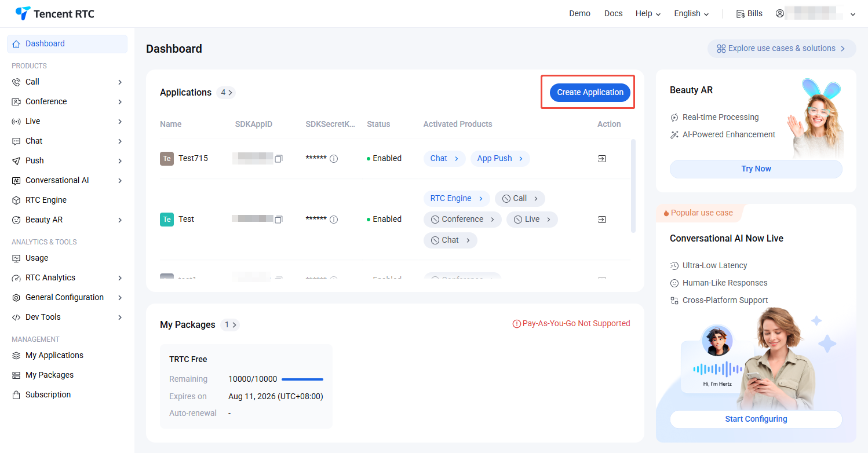Click the Chat bubble icon in sidebar

pyautogui.click(x=16, y=141)
